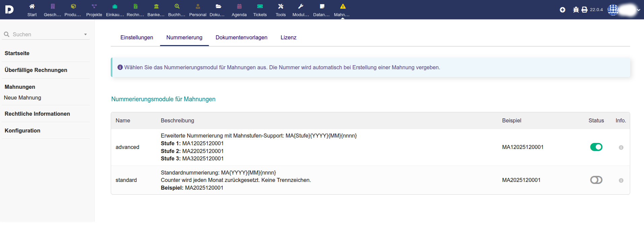Open the Start home icon in top bar
This screenshot has width=644, height=228.
click(32, 7)
